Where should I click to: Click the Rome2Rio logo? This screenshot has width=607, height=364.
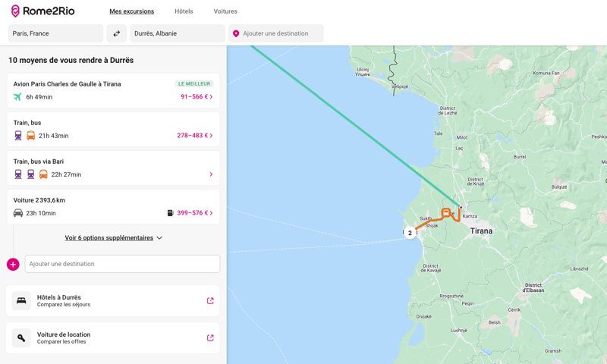click(42, 11)
